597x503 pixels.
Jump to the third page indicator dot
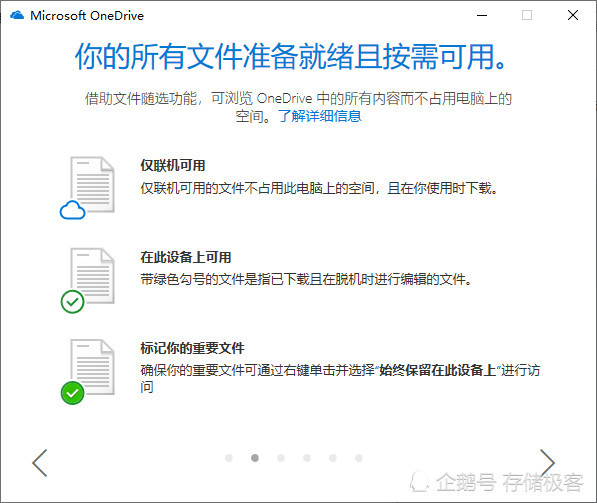281,458
